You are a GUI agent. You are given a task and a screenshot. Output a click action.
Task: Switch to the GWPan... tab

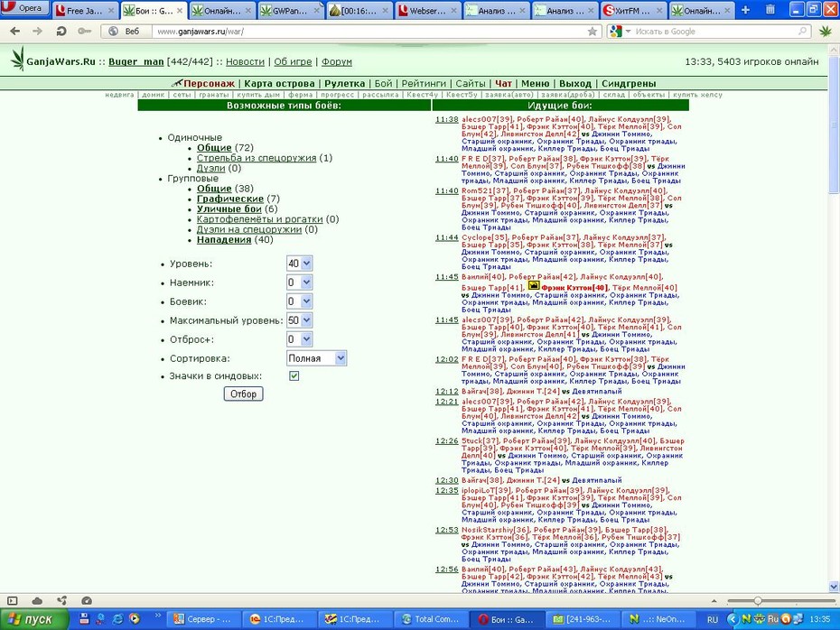291,10
